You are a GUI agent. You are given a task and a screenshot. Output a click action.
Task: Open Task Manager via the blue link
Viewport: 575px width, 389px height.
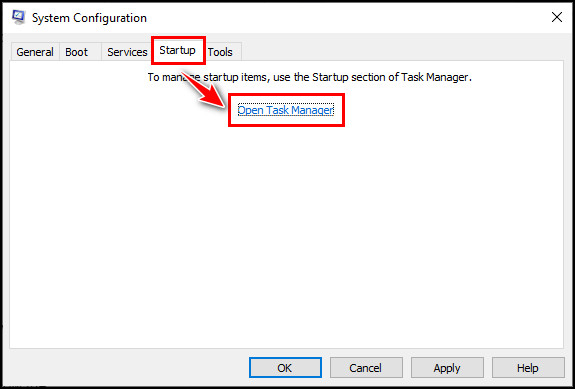click(x=286, y=110)
